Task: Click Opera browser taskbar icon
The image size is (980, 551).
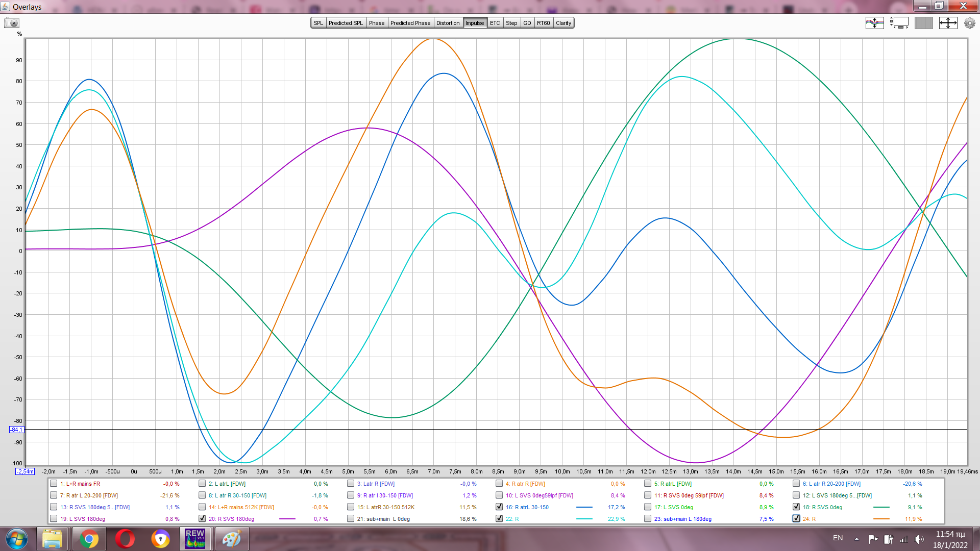Action: (x=125, y=539)
